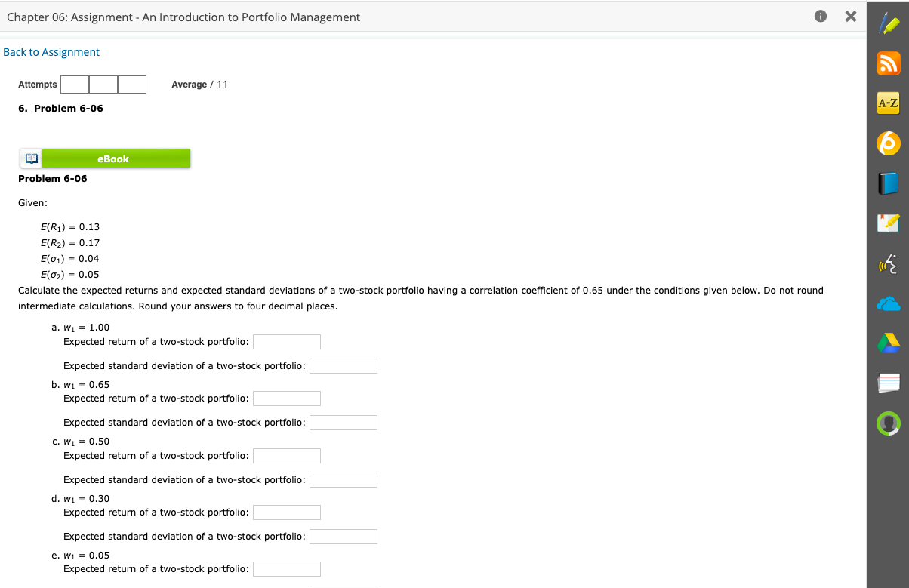Open the eBook for Problem 6-06
909x588 pixels.
tap(113, 158)
